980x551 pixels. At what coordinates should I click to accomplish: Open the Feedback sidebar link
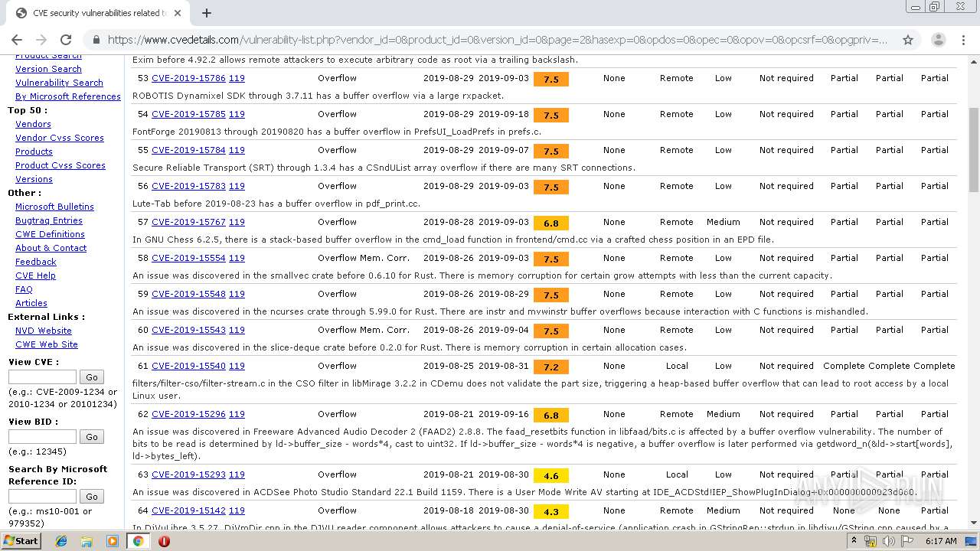click(x=36, y=262)
